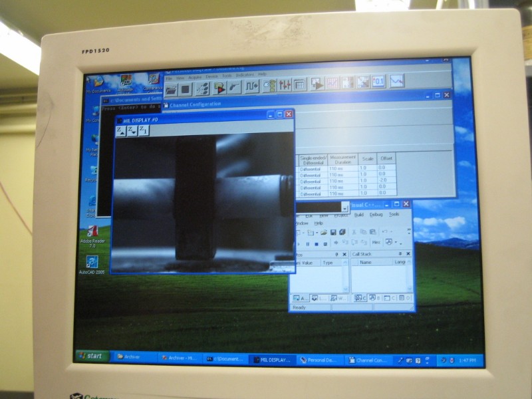Viewport: 532px width, 399px height.
Task: Click the red grid display icon
Action: pyautogui.click(x=332, y=83)
